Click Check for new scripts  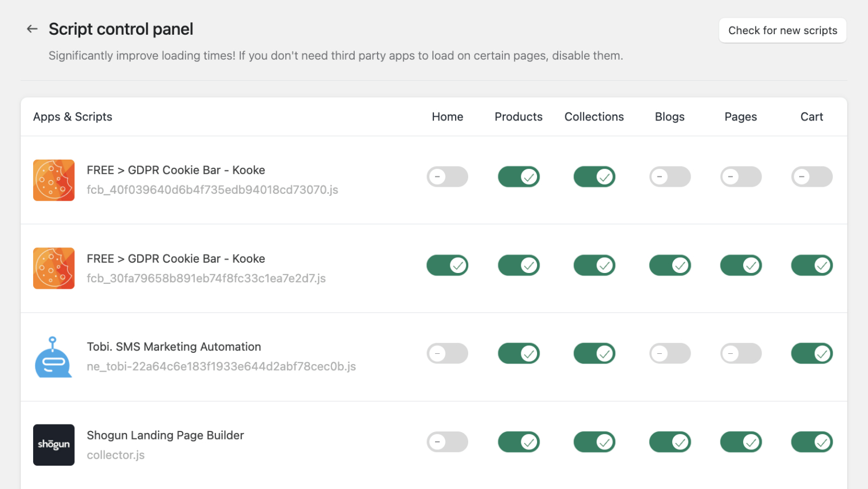[782, 30]
